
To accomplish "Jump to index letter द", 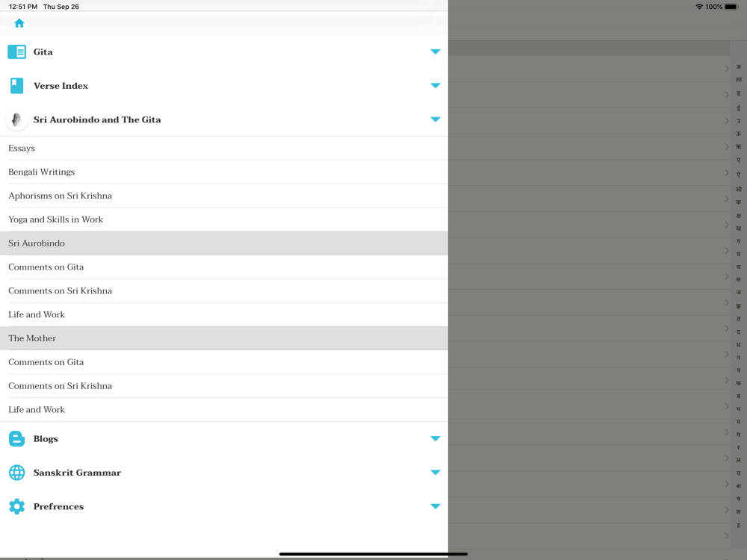I will pyautogui.click(x=739, y=332).
